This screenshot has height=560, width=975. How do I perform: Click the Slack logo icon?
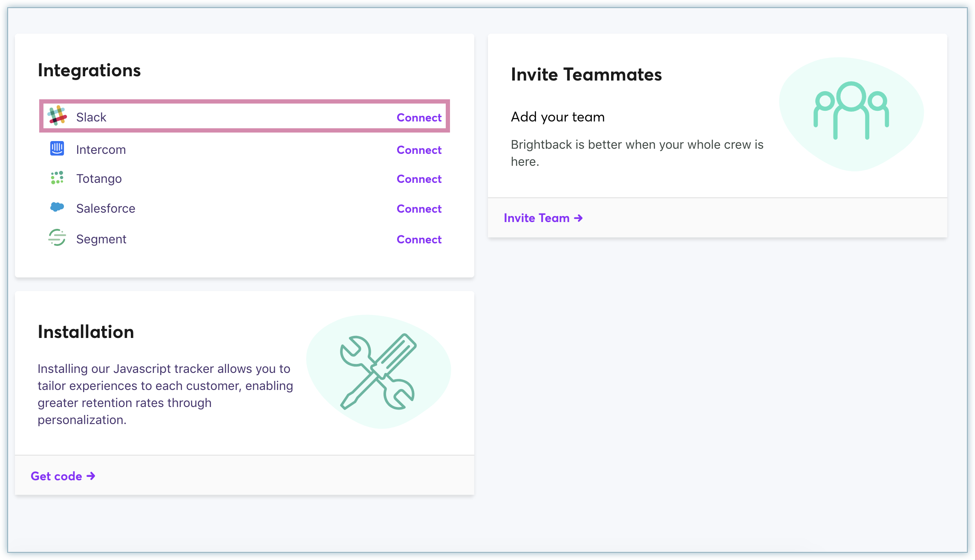pos(57,116)
